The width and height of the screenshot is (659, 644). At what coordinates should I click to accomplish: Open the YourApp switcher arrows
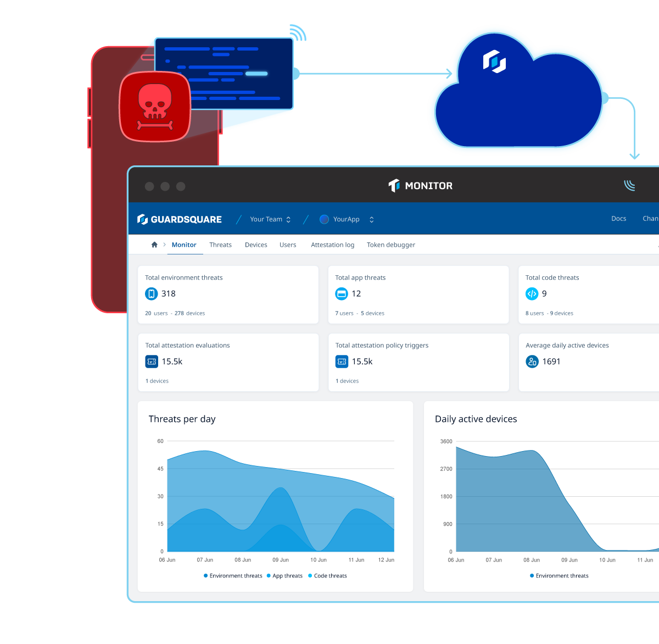point(372,219)
